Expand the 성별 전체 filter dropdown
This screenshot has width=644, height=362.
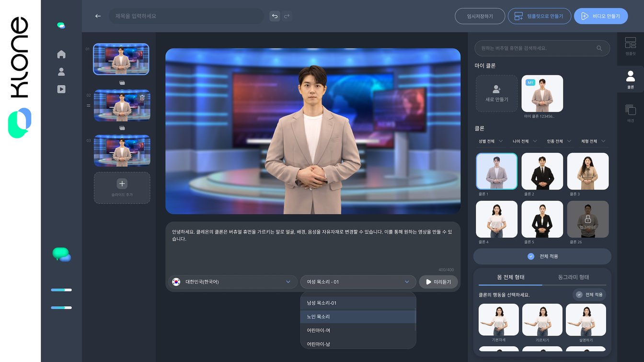490,141
